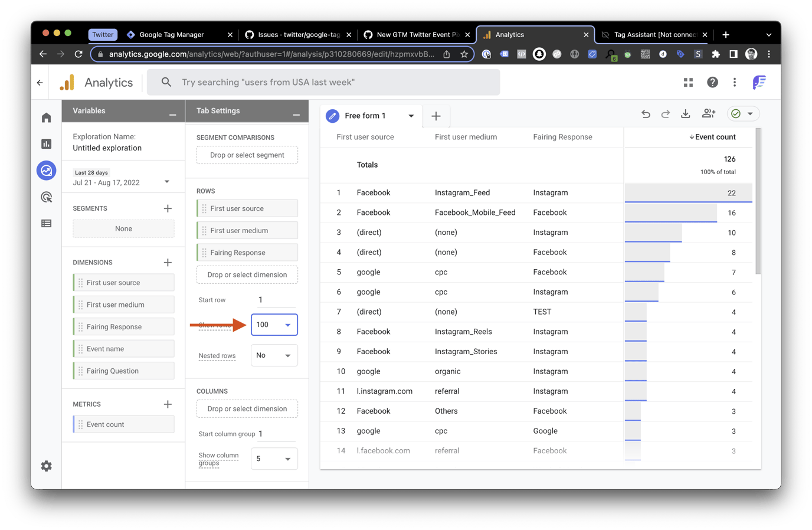Expand the data status dropdown arrow
812x530 pixels.
tap(750, 114)
